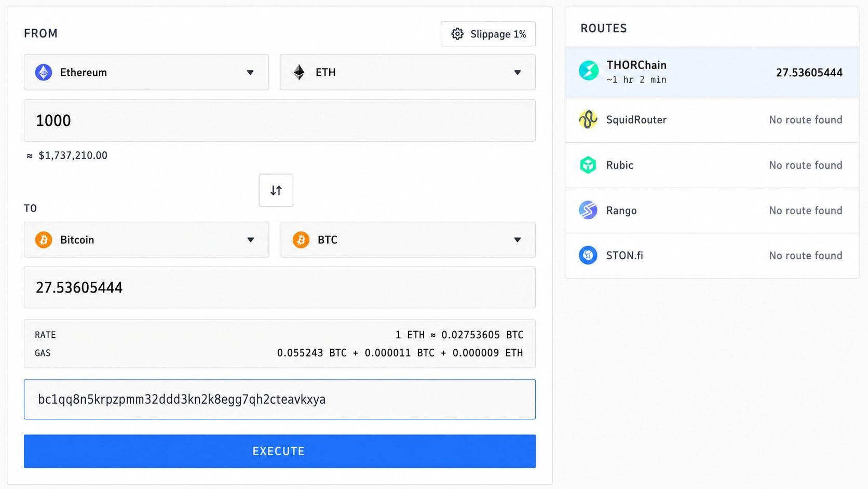Click the SquidRouter logo icon
The height and width of the screenshot is (489, 868).
click(x=588, y=120)
